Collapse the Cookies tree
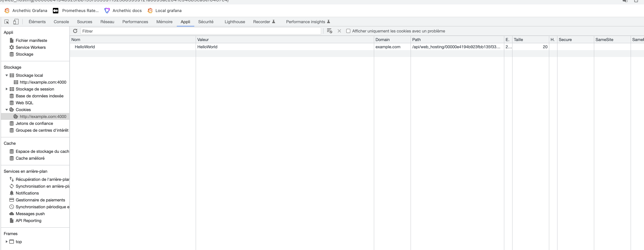This screenshot has width=644, height=250. [7, 110]
